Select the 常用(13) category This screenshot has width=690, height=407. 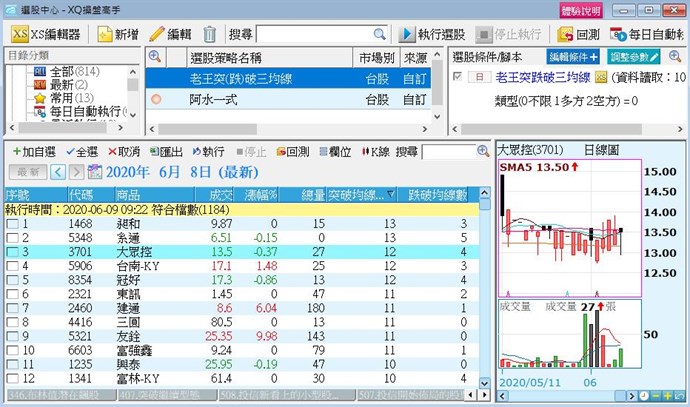click(62, 99)
